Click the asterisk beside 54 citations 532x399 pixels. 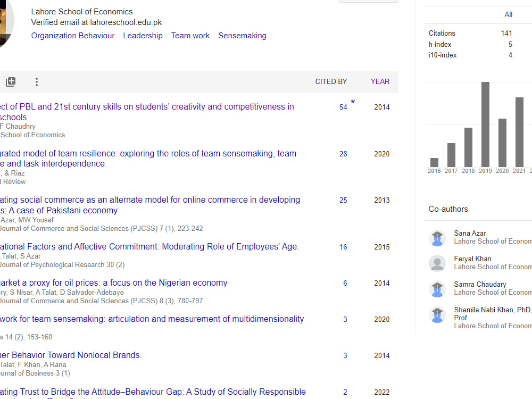tap(353, 102)
